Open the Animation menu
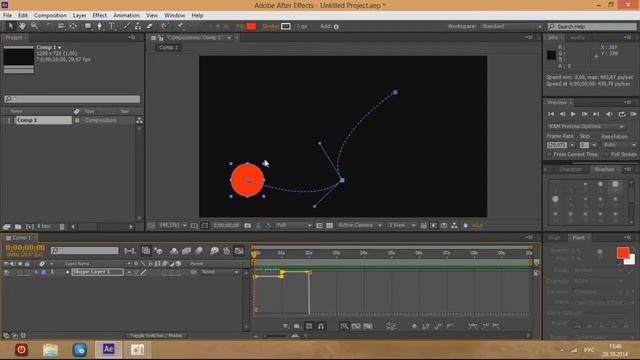This screenshot has height=360, width=640. pos(127,15)
